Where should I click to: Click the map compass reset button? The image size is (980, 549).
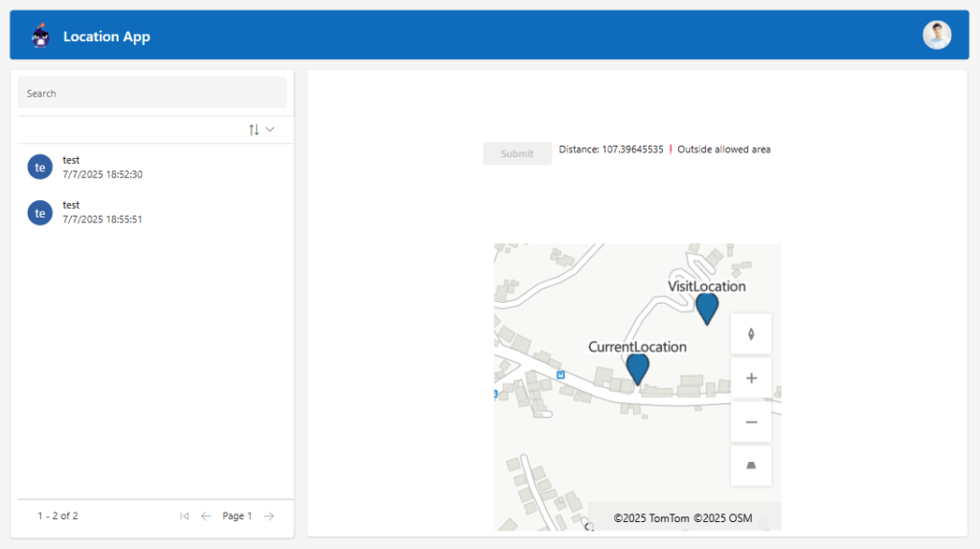(751, 334)
